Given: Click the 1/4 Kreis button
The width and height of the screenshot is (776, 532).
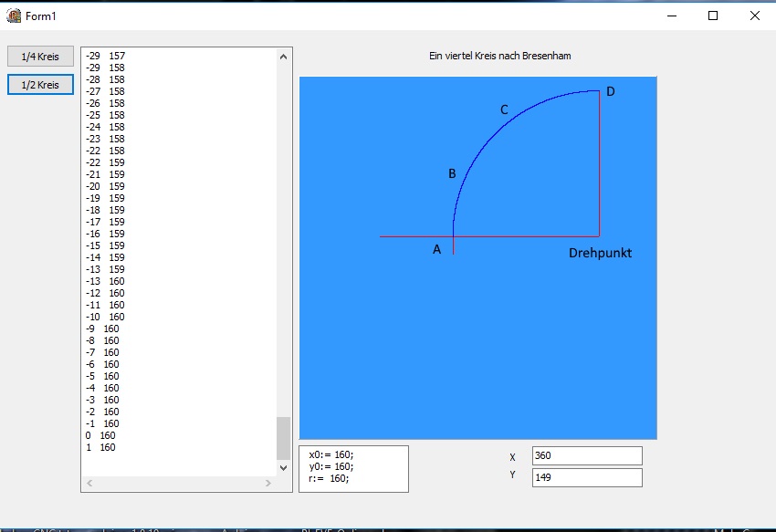Looking at the screenshot, I should point(40,57).
